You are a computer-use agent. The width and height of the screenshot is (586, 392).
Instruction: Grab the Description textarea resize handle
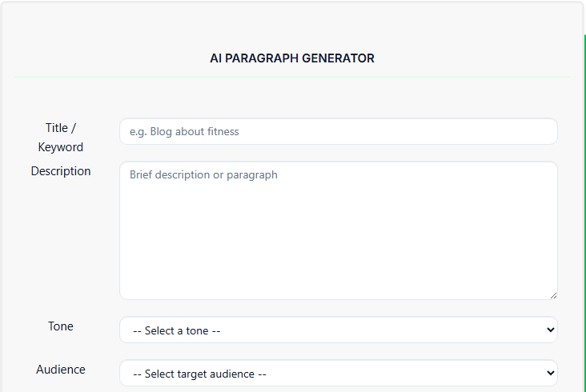pyautogui.click(x=553, y=296)
